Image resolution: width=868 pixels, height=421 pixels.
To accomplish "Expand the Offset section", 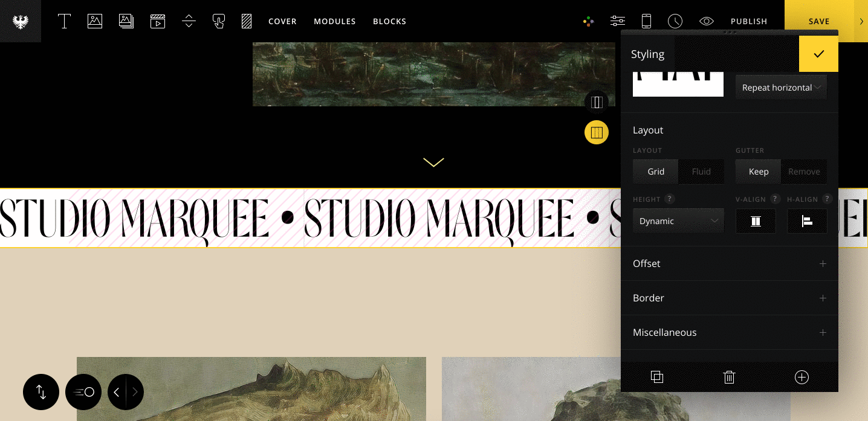I will point(730,263).
